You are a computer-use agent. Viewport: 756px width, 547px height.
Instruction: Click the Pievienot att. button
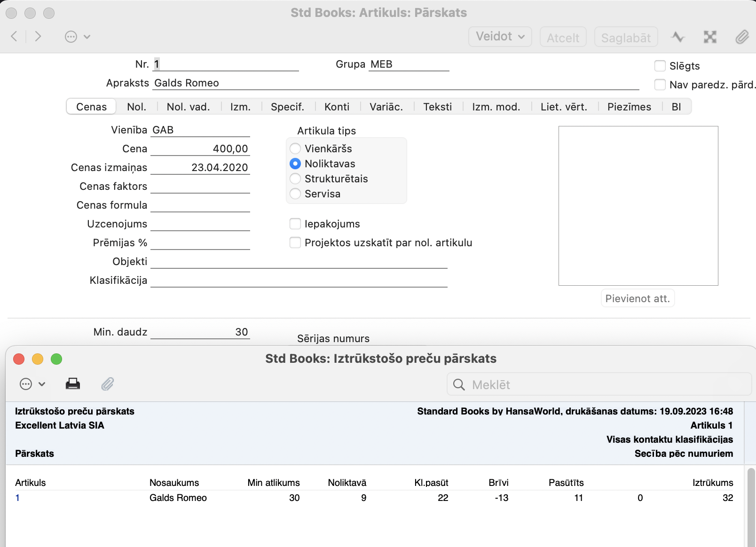pyautogui.click(x=638, y=298)
